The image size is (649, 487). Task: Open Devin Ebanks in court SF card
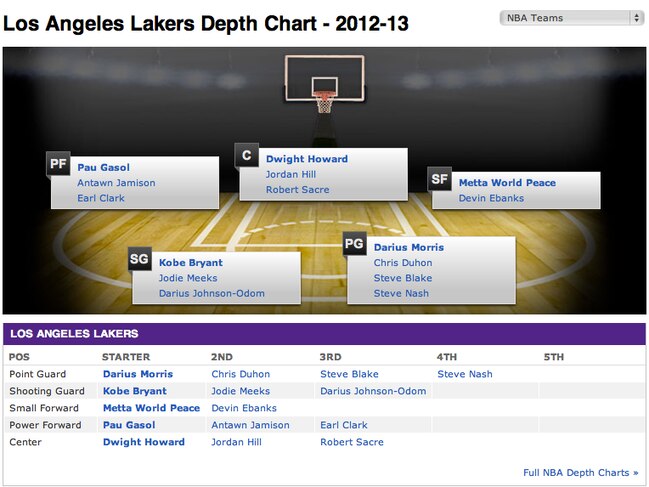[491, 198]
